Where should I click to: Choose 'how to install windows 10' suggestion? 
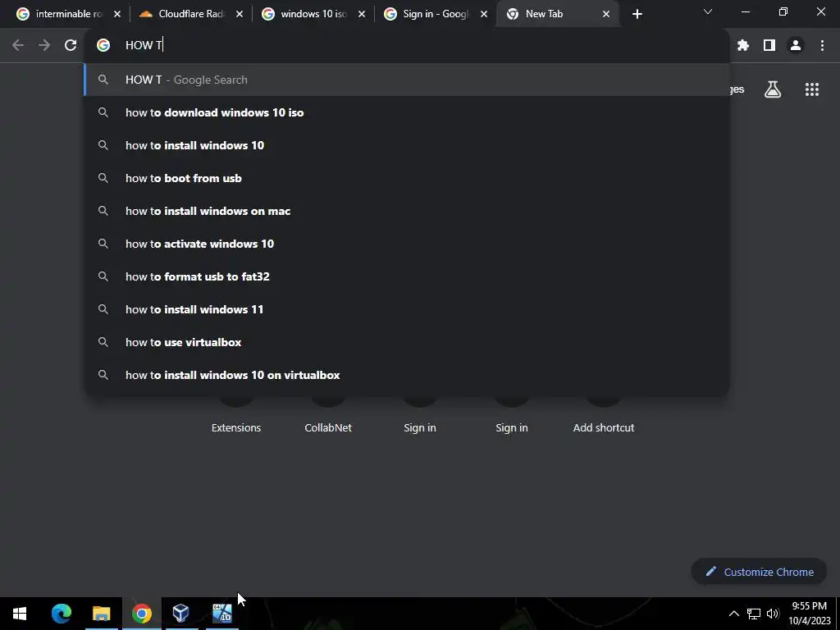click(x=407, y=145)
